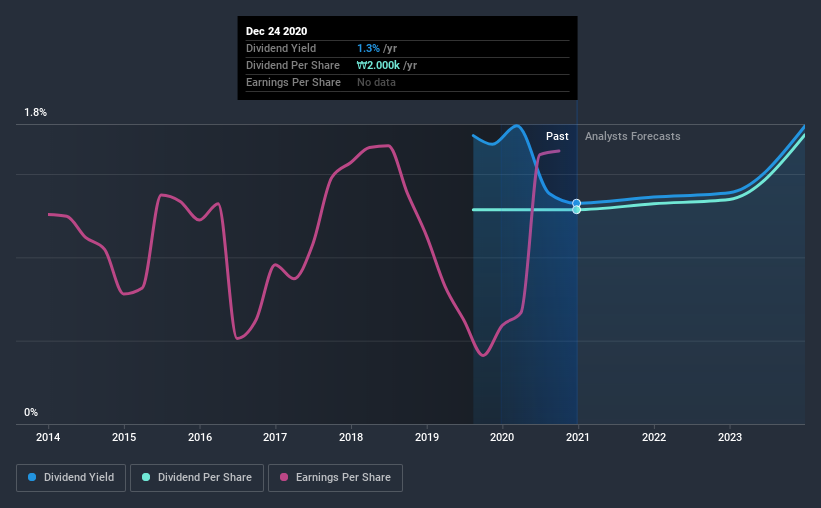Select the 2017 label on the x-axis
The image size is (821, 508).
275,437
